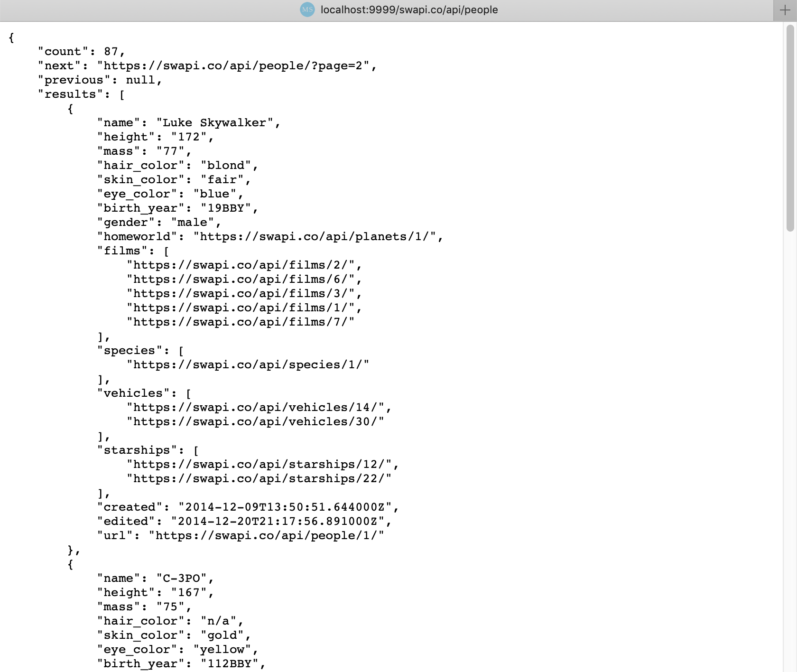This screenshot has width=797, height=672.
Task: Click the starships/22/ URL
Action: coord(259,478)
